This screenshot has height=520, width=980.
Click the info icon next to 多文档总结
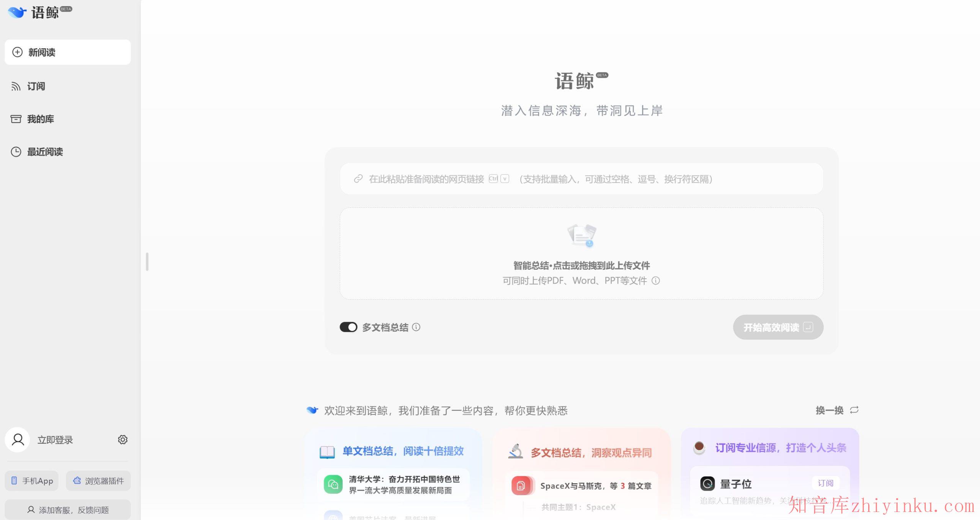tap(416, 327)
